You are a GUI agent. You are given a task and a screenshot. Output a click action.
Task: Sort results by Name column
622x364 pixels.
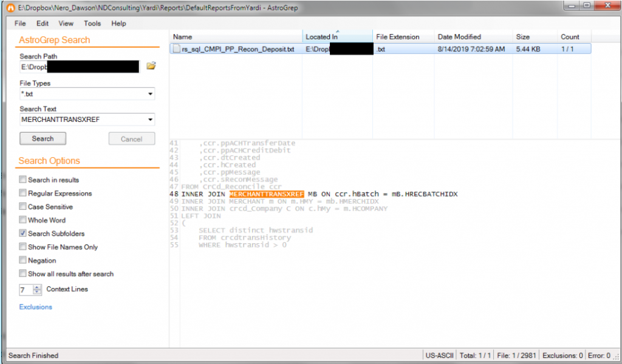(236, 37)
